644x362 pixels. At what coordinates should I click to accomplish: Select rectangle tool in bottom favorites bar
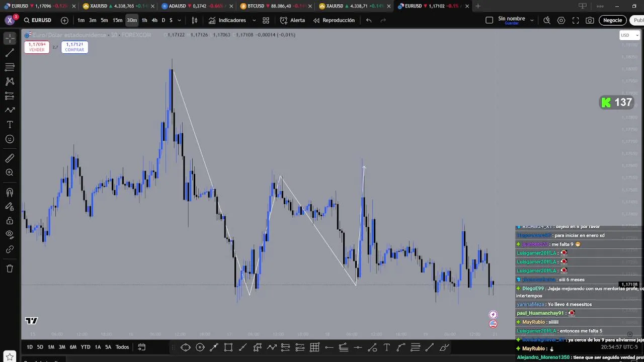228,347
